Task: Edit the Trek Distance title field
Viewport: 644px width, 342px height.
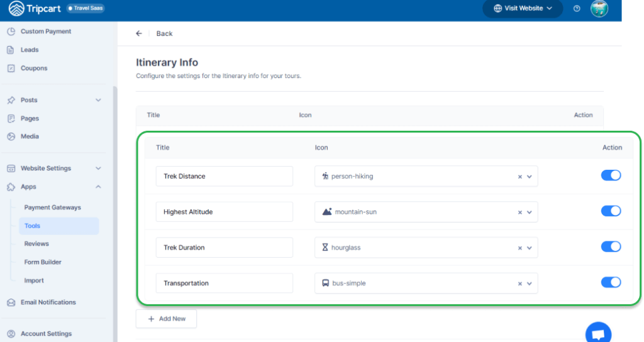Action: (225, 176)
